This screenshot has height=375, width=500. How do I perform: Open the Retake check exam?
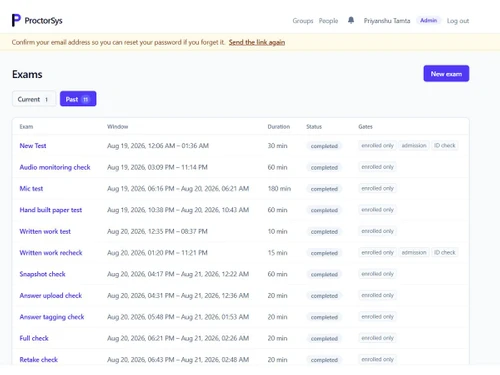(38, 360)
